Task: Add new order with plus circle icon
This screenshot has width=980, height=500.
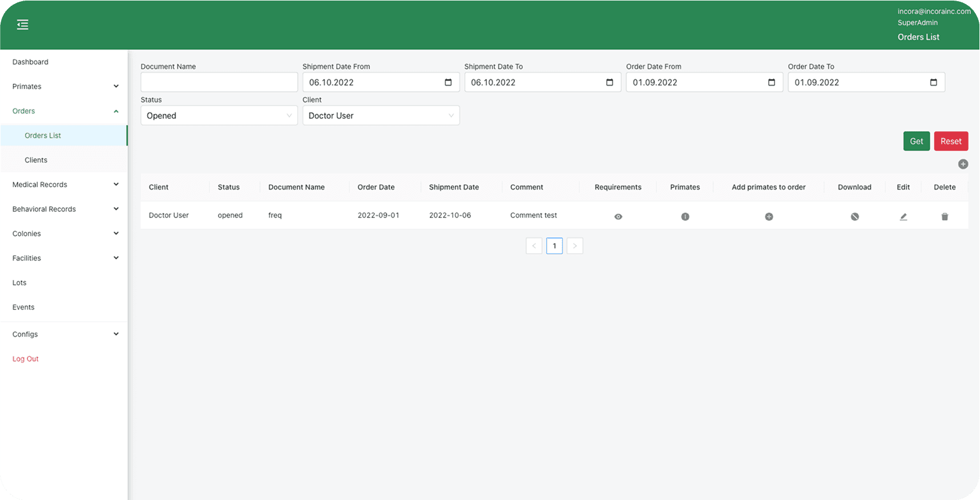Action: coord(963,164)
